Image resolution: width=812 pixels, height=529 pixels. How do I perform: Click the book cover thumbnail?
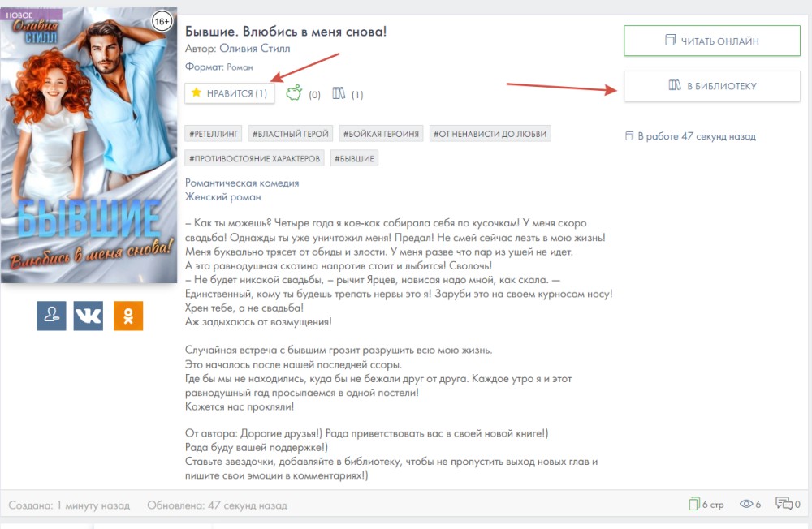pyautogui.click(x=89, y=145)
